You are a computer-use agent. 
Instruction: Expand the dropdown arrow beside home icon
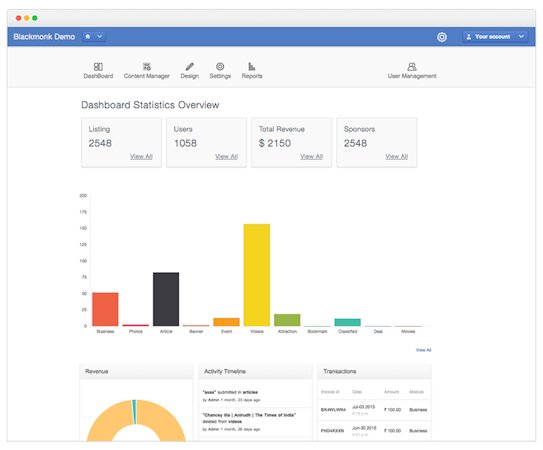[x=100, y=36]
